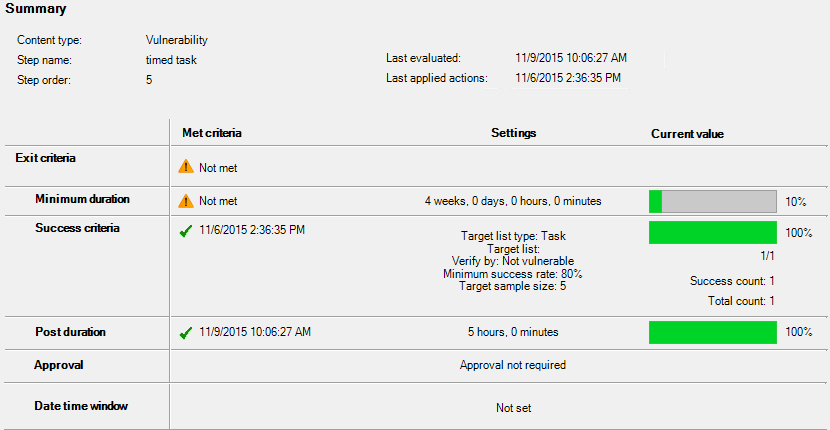Select the Exit criteria row label
The image size is (830, 430).
tap(46, 158)
